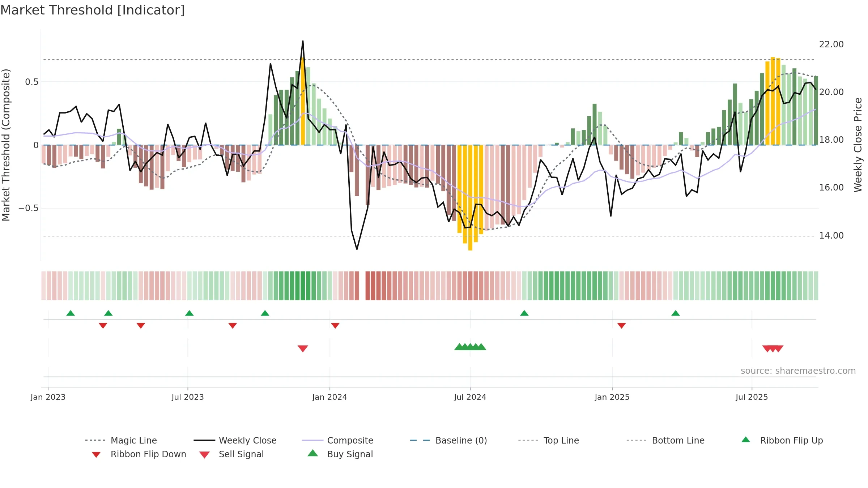Toggle the Top Line legend entry
The height and width of the screenshot is (488, 868).
pyautogui.click(x=549, y=440)
